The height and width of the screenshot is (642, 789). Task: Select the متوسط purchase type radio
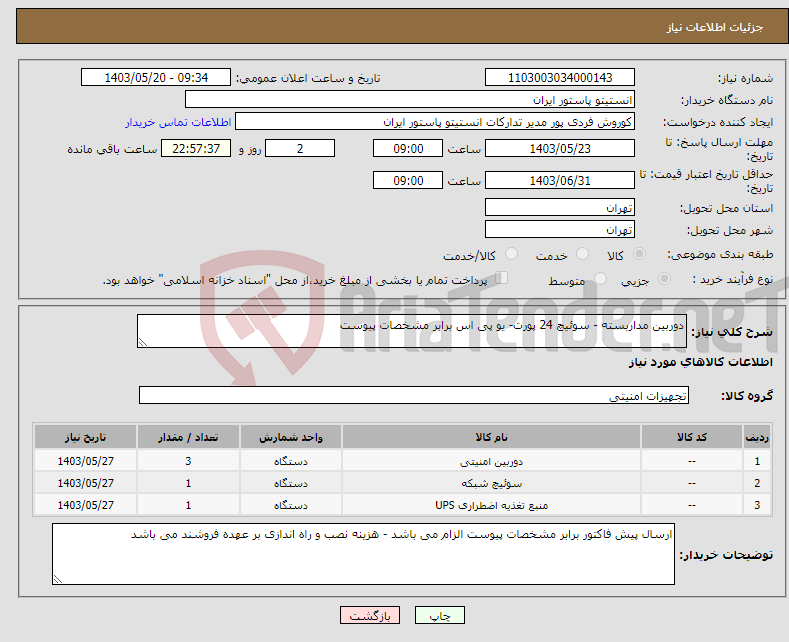(x=600, y=279)
